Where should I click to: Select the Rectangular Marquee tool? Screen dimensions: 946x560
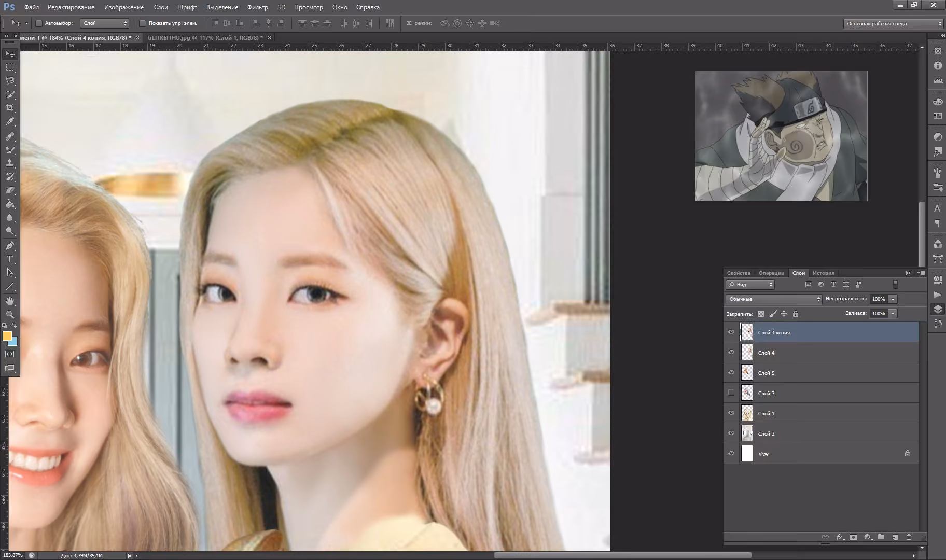(x=10, y=67)
